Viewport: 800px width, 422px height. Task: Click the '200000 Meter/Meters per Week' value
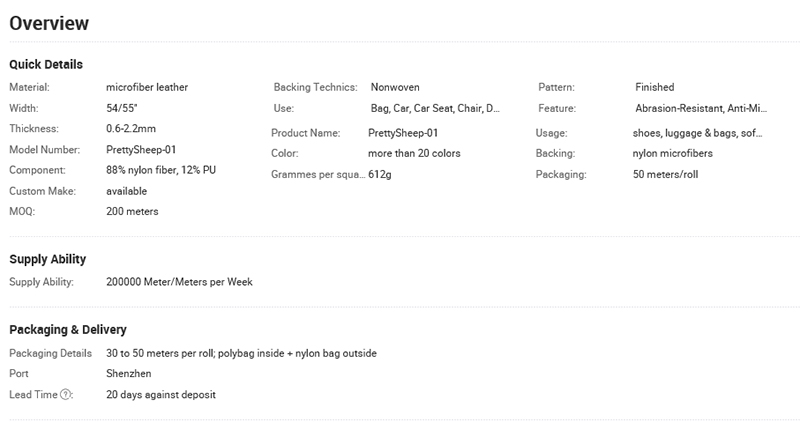179,282
